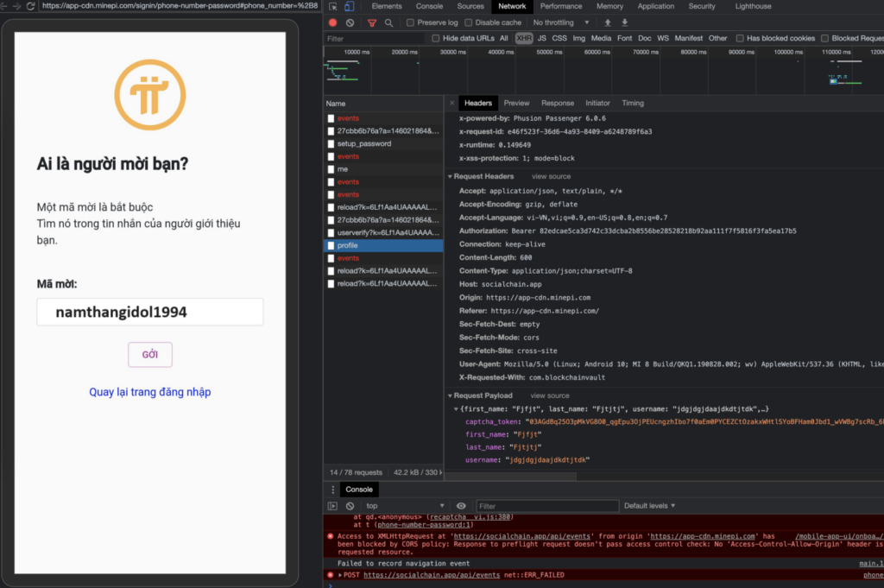Clear the network log
Screen dimensions: 884x588
(x=350, y=22)
